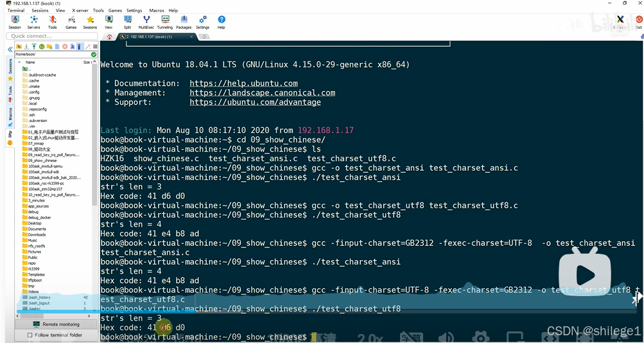Viewport: 644px width, 343px height.
Task: Select the .buildroot-ccache folder
Action: (39, 75)
